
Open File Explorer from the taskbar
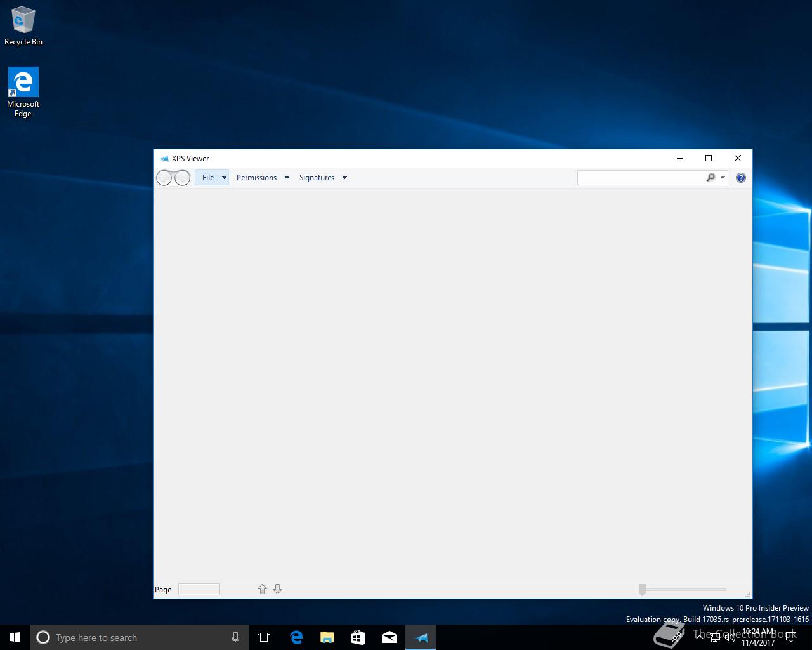pyautogui.click(x=327, y=637)
